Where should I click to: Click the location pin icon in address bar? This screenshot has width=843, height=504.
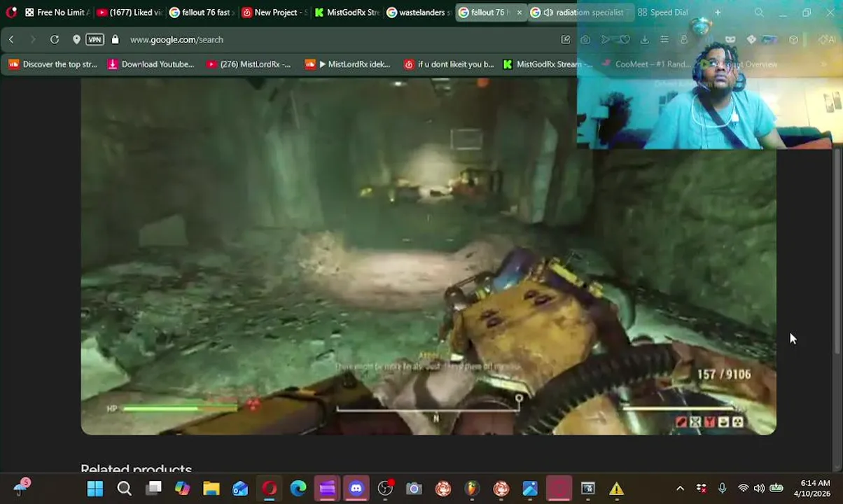[x=76, y=39]
